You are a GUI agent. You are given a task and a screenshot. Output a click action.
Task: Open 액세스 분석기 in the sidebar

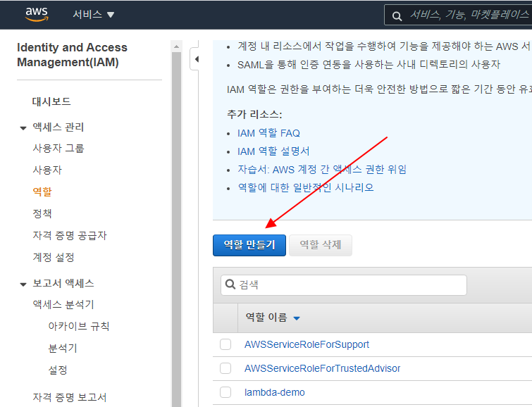point(63,305)
